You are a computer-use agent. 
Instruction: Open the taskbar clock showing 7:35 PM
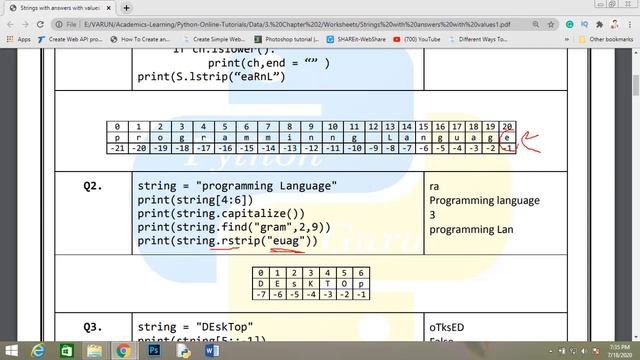(x=620, y=351)
